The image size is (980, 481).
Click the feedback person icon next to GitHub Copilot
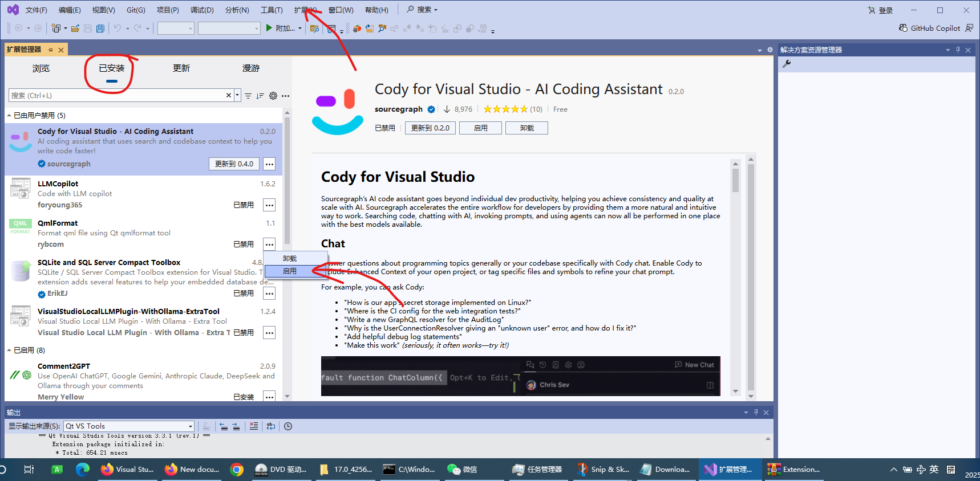(x=969, y=28)
